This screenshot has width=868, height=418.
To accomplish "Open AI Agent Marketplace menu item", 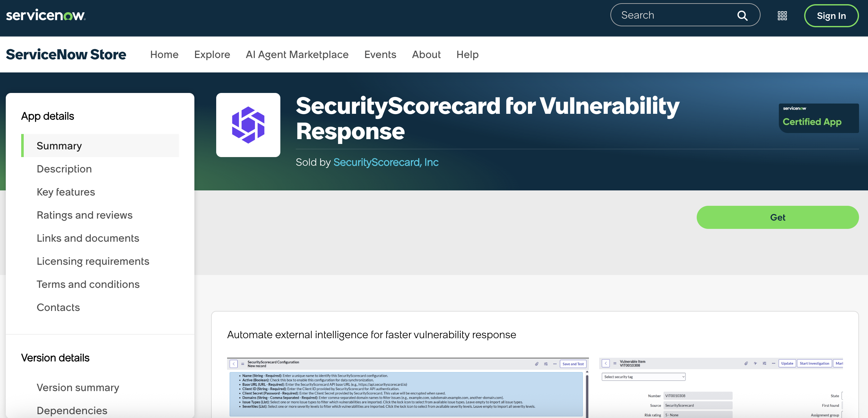I will [x=297, y=54].
